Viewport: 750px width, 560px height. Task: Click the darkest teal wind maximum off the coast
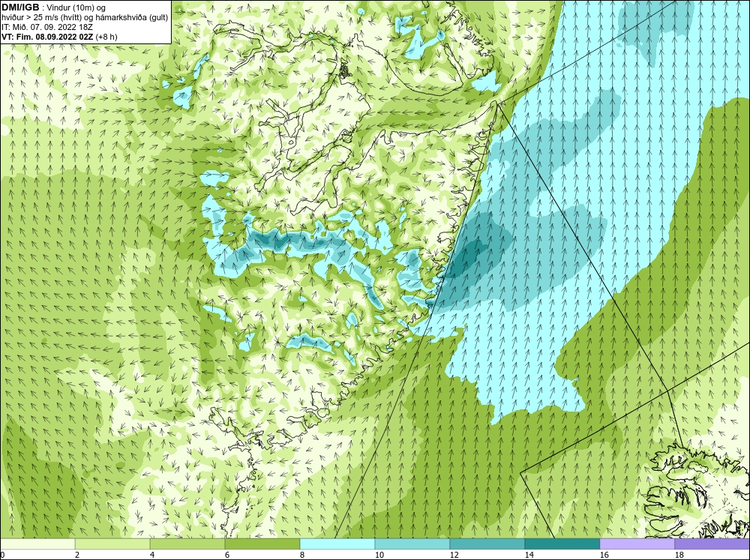(x=466, y=258)
